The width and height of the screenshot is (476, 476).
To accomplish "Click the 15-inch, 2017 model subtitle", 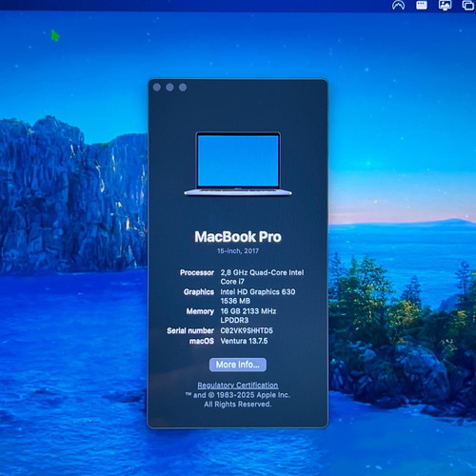I will tap(238, 250).
